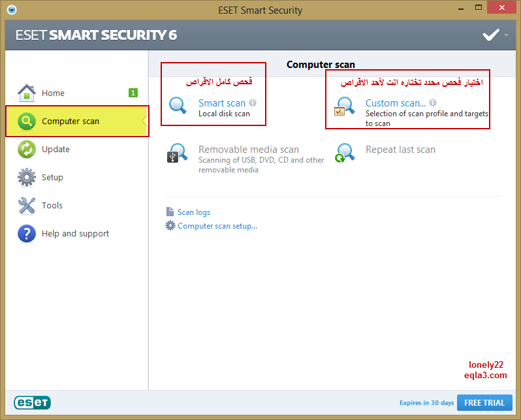Click the Smart scan magnifier icon

click(178, 105)
